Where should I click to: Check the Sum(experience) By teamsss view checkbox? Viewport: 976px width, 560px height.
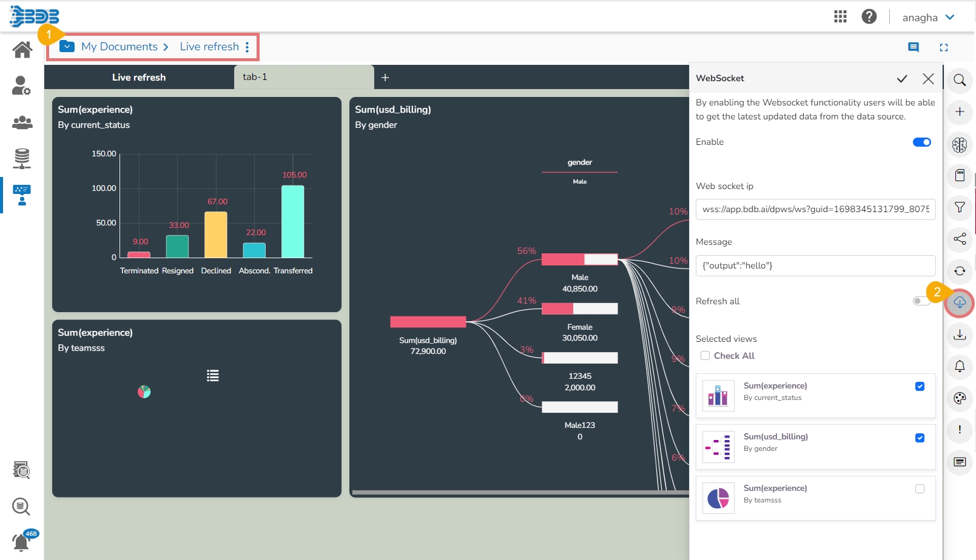coord(920,489)
